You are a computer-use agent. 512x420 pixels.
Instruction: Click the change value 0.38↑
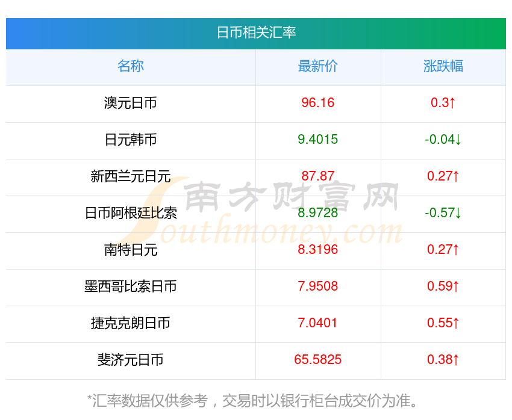pyautogui.click(x=443, y=360)
